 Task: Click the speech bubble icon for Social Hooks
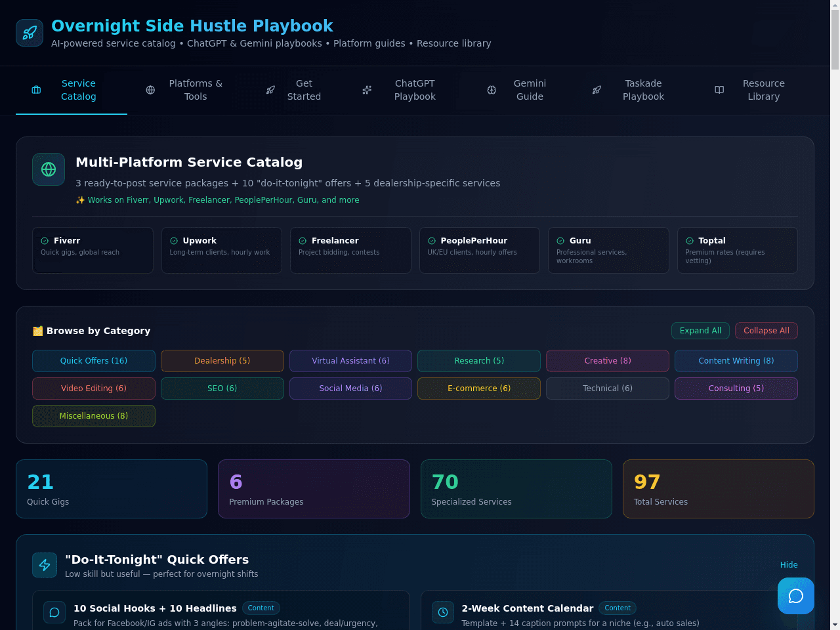(x=54, y=612)
